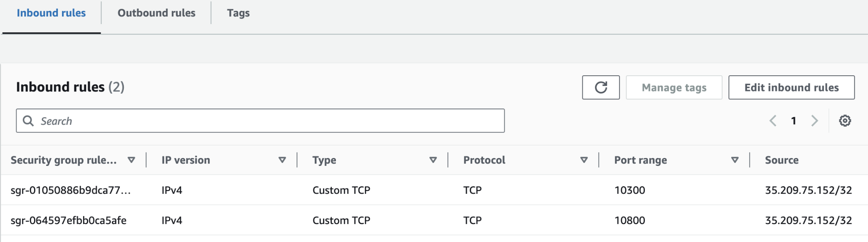The width and height of the screenshot is (868, 242).
Task: Click page number 1 in pagination
Action: click(x=794, y=121)
